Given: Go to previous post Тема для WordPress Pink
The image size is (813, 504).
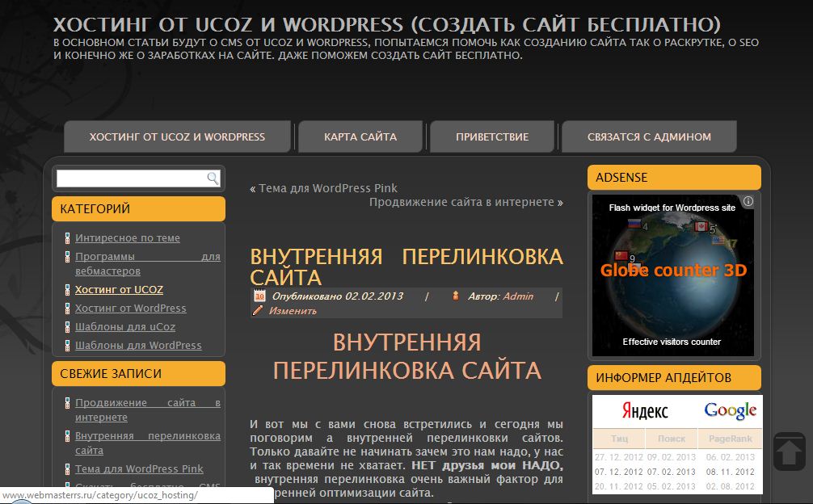Looking at the screenshot, I should click(328, 188).
